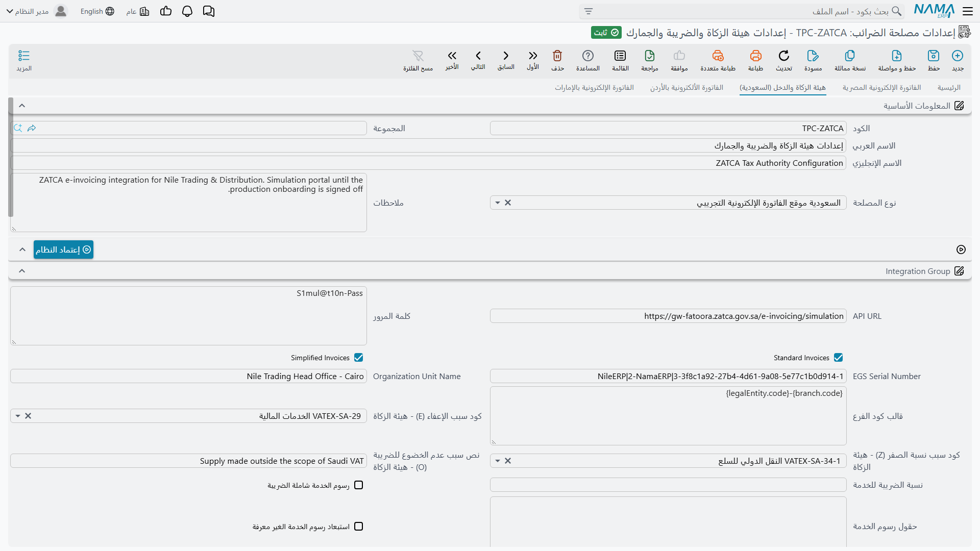Click the Print (طباعة) icon
The height and width of the screenshot is (551, 980).
click(x=755, y=56)
